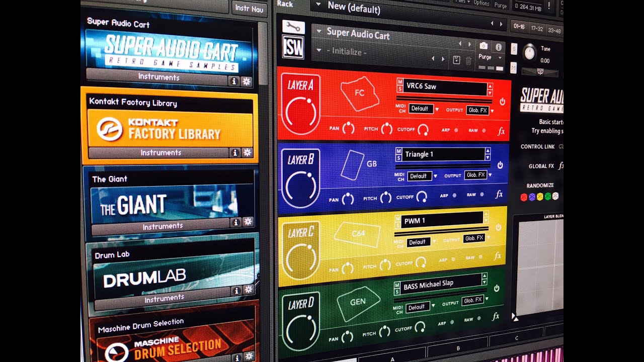
Task: Toggle power for Layer C
Action: 498,227
